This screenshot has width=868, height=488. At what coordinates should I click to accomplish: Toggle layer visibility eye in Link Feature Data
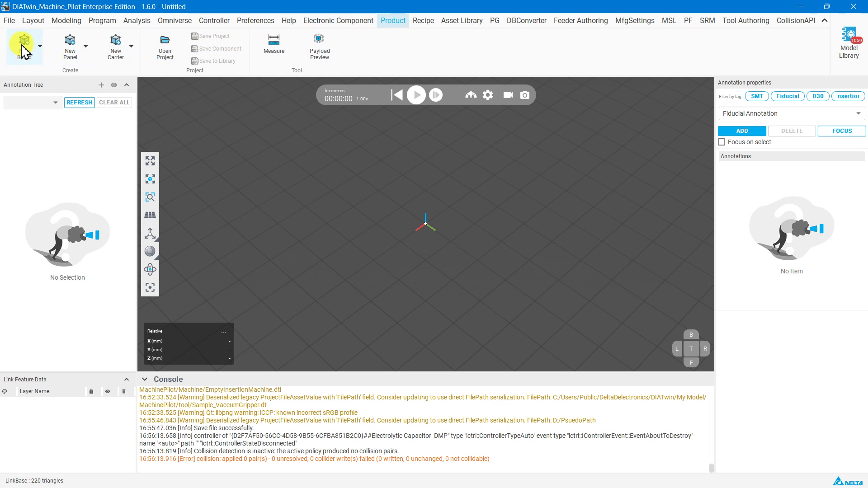point(108,391)
